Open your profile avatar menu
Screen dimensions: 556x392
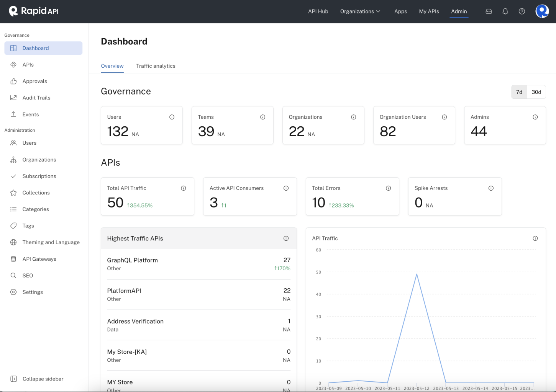pos(542,11)
